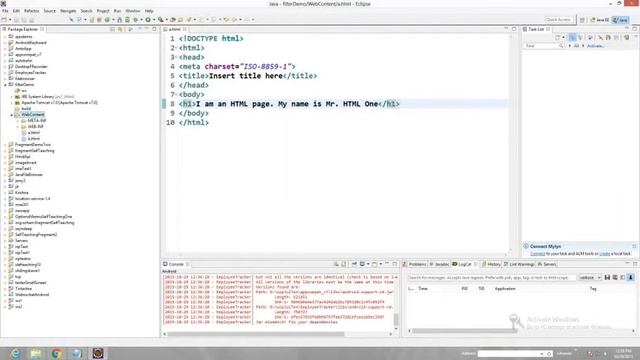This screenshot has height=360, width=640.
Task: Select the a.html file in WebContent
Action: point(33,133)
